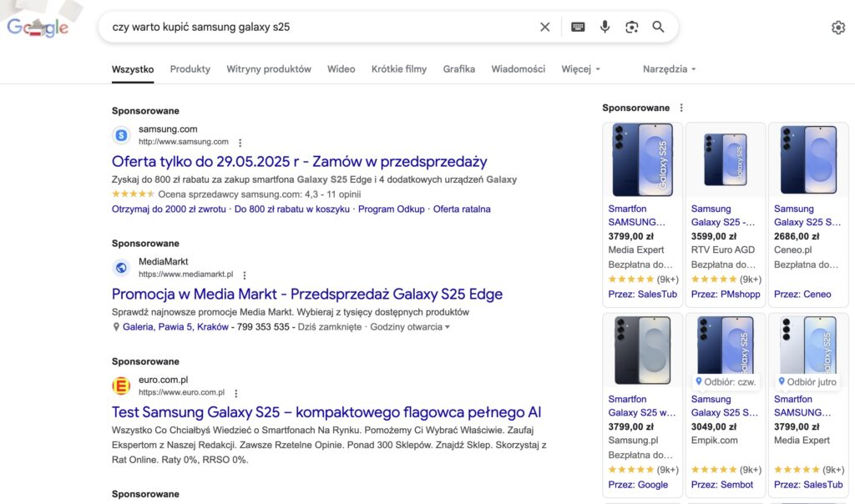Open the euro.com.pl ad's three-dot menu
The height and width of the screenshot is (504, 855).
coord(236,393)
